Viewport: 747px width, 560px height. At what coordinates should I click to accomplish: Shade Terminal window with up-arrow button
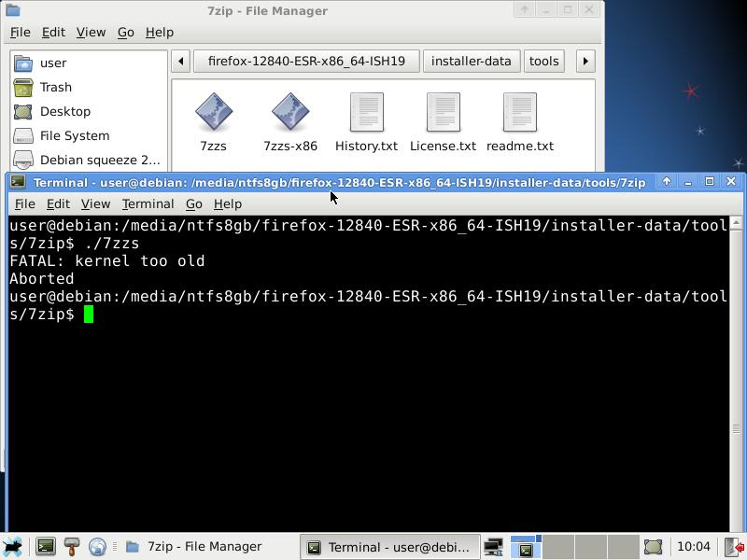(x=667, y=181)
